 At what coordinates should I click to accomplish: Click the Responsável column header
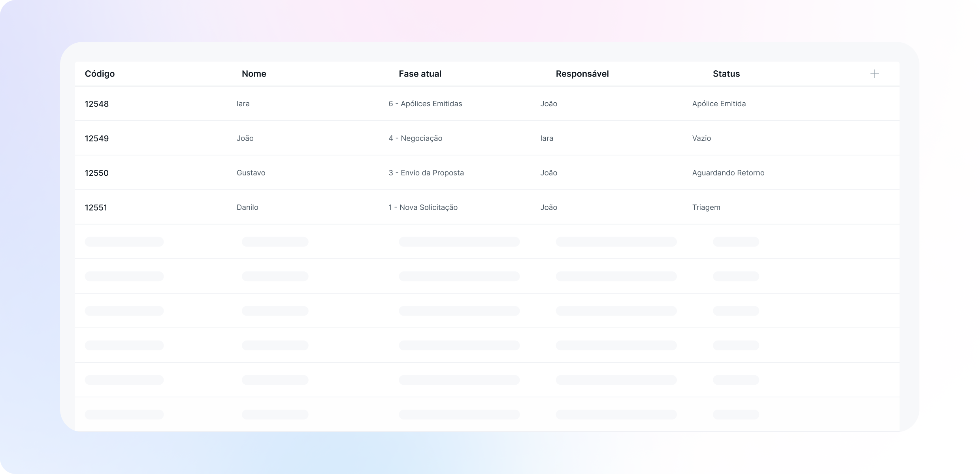click(x=582, y=74)
